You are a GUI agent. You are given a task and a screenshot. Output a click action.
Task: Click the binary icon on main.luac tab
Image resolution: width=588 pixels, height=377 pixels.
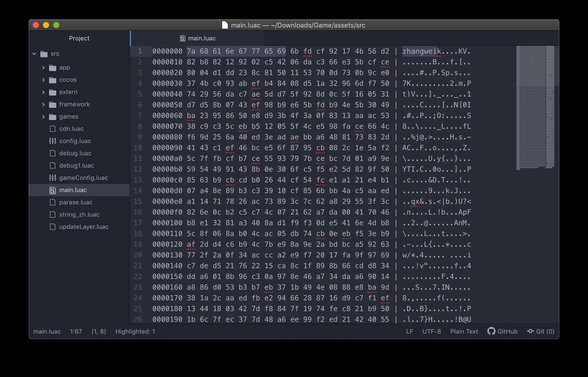[183, 38]
